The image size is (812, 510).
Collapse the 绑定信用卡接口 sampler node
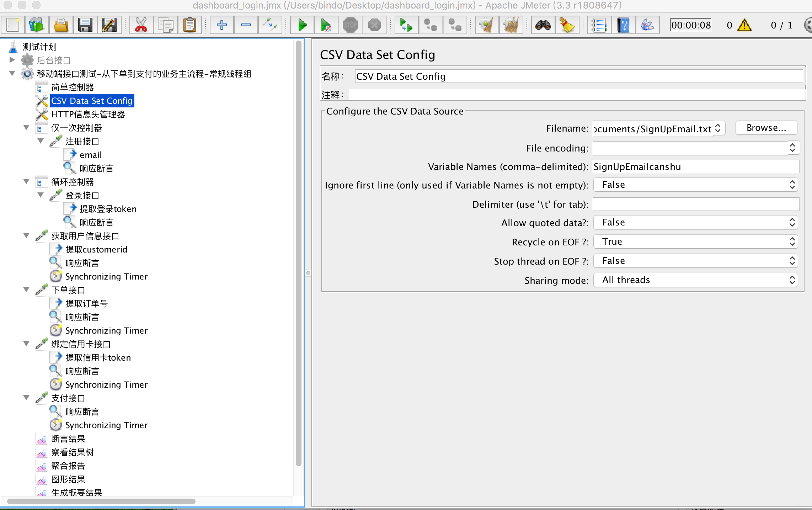[x=26, y=344]
